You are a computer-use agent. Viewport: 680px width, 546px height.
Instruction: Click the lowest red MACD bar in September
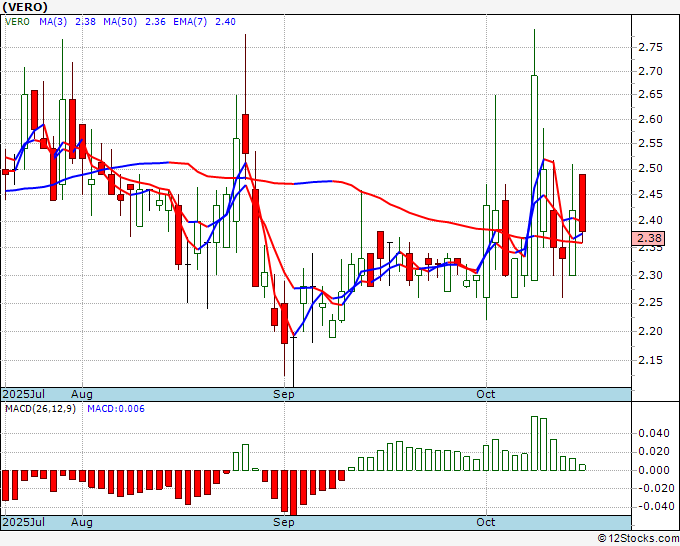coord(294,493)
